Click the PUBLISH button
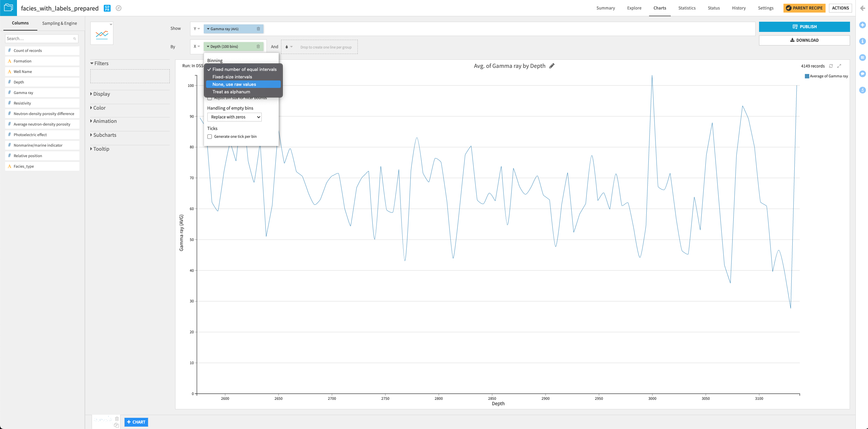The height and width of the screenshot is (429, 868). 804,26
